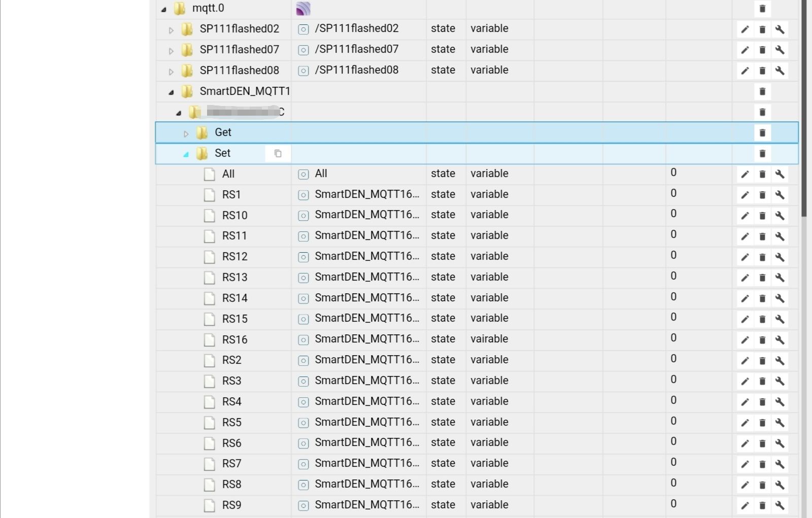
Task: Collapse the SmartDEN_MQTT1 folder
Action: pyautogui.click(x=171, y=92)
